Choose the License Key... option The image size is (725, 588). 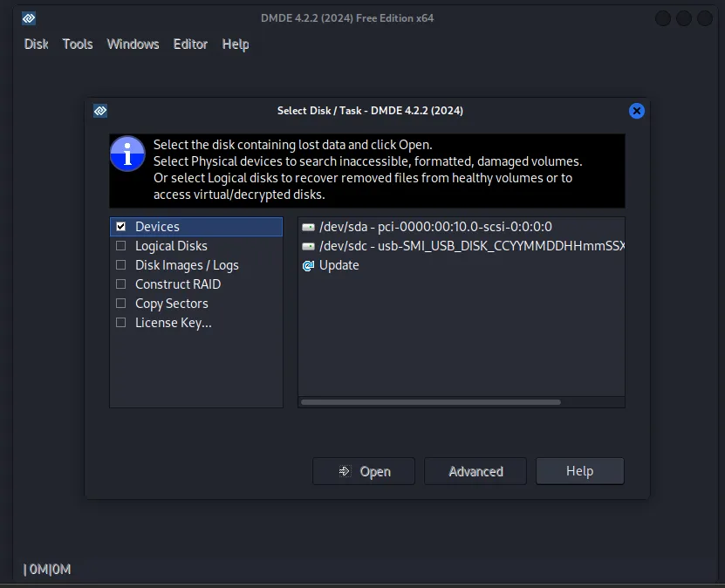tap(121, 323)
